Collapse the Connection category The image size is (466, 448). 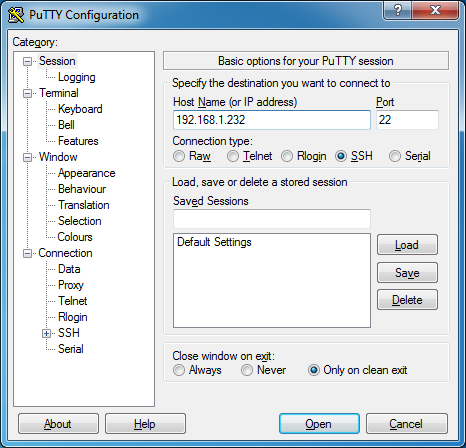tap(27, 253)
